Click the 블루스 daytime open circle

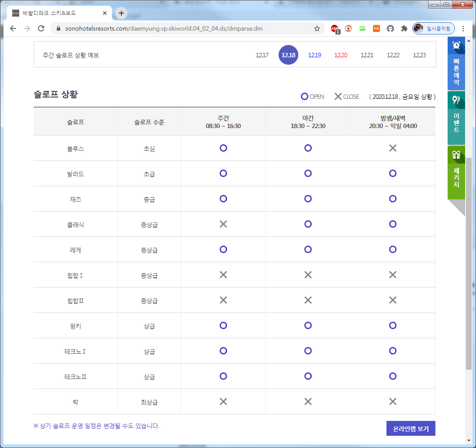pyautogui.click(x=224, y=148)
